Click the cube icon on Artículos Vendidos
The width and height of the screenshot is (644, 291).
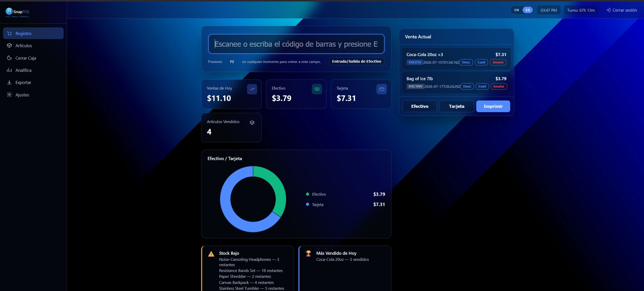(252, 123)
